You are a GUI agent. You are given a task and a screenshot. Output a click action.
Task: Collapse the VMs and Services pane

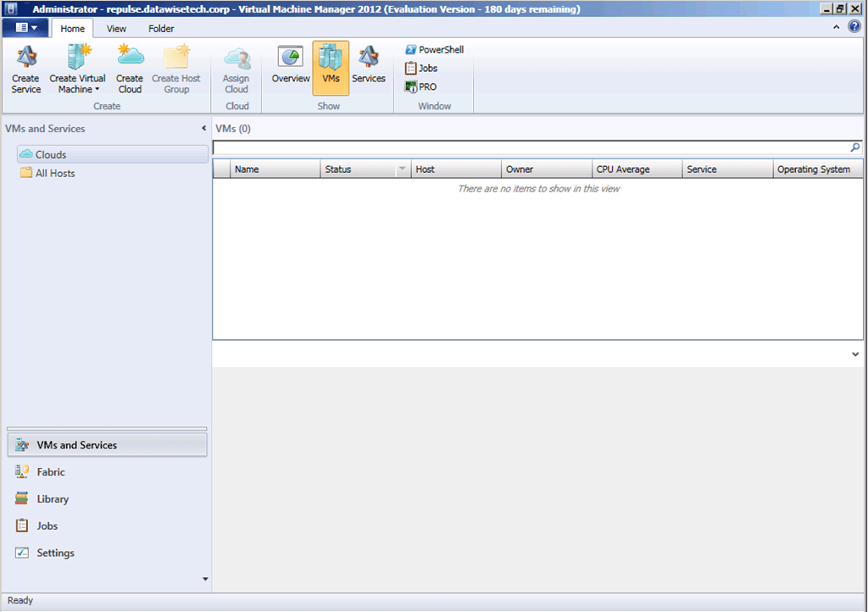[x=203, y=128]
